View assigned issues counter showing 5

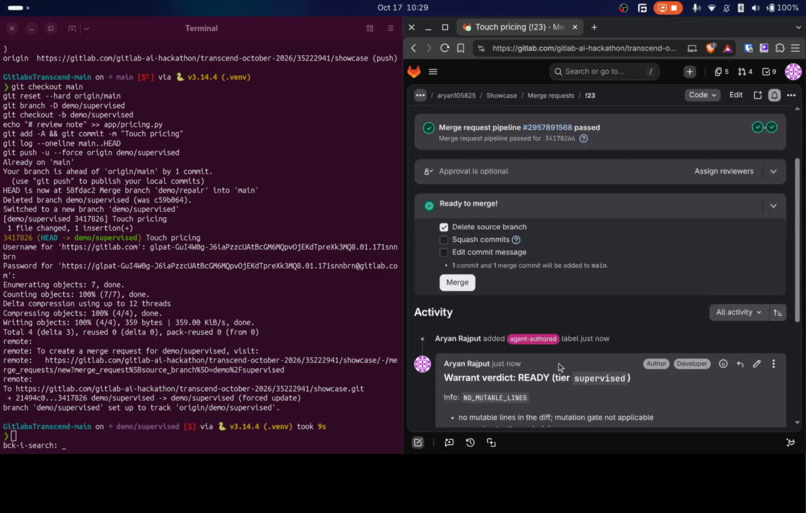tap(721, 72)
